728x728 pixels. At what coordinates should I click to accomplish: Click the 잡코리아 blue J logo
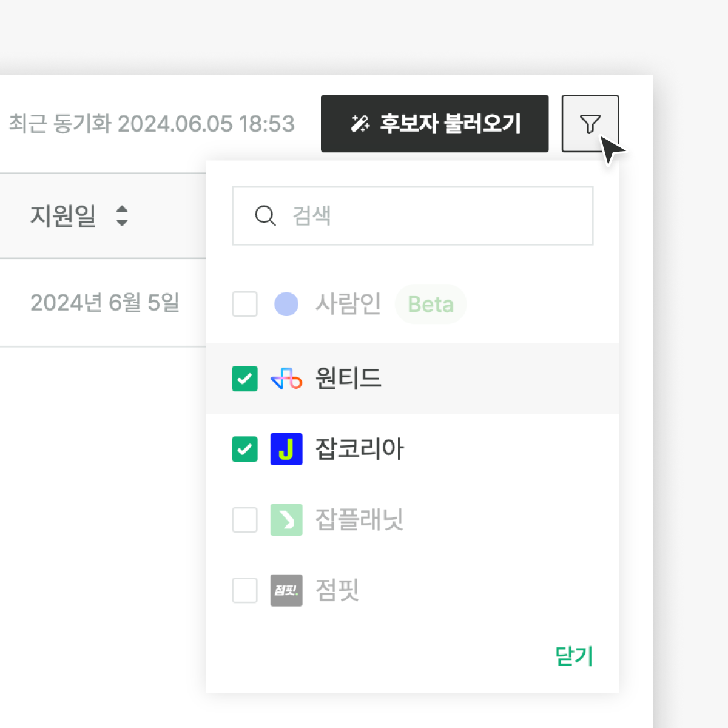286,450
